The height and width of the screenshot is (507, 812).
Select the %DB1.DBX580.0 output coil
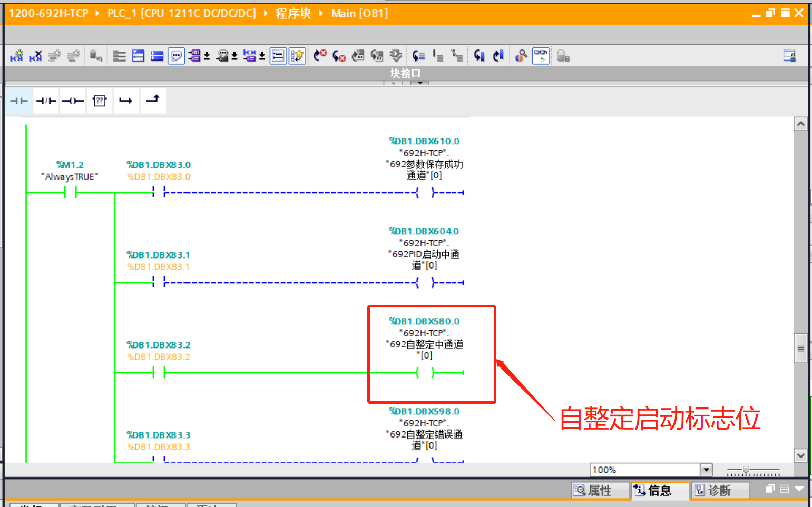[x=425, y=373]
